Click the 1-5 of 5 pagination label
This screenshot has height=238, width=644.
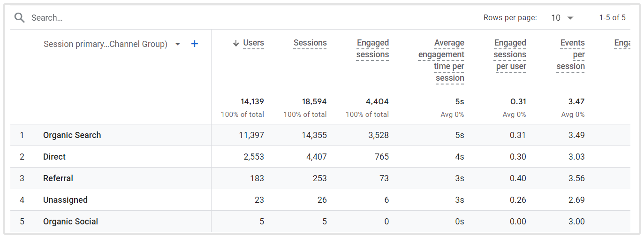click(x=612, y=18)
